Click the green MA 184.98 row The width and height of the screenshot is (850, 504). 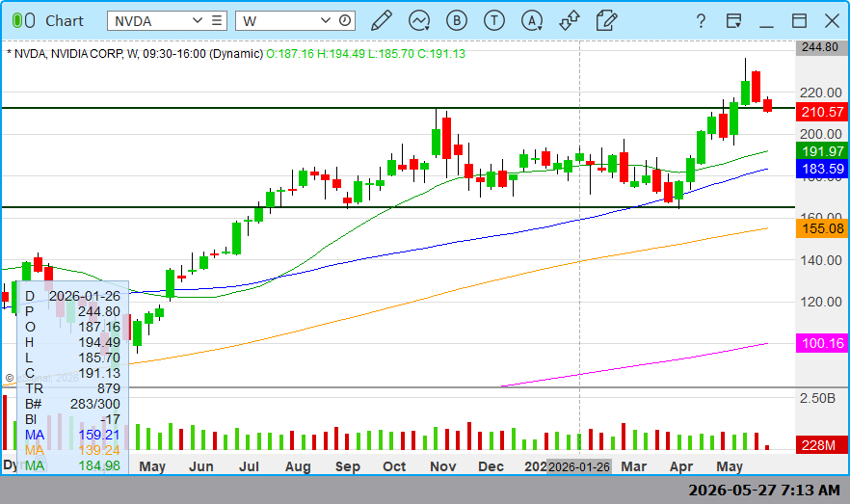pyautogui.click(x=72, y=466)
